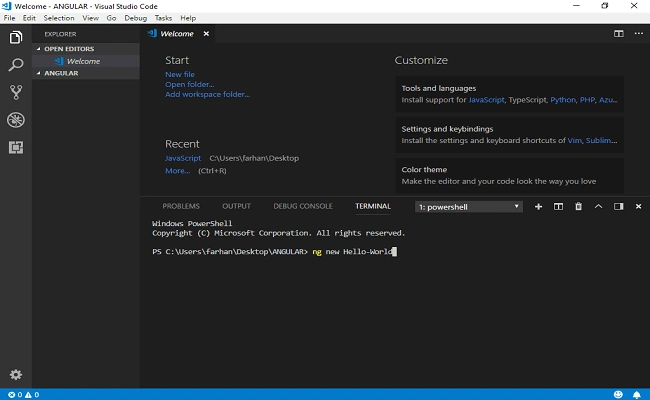
Task: Click the New file link
Action: (179, 74)
